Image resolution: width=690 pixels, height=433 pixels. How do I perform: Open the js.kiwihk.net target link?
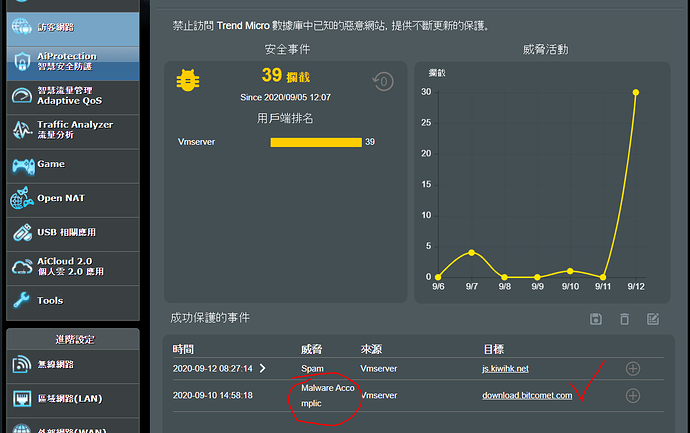505,369
